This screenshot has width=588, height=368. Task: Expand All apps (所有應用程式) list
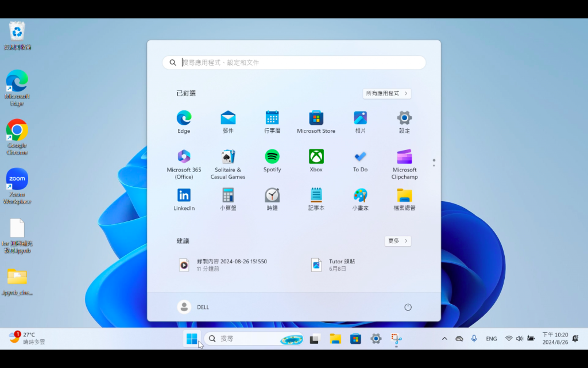(x=386, y=94)
